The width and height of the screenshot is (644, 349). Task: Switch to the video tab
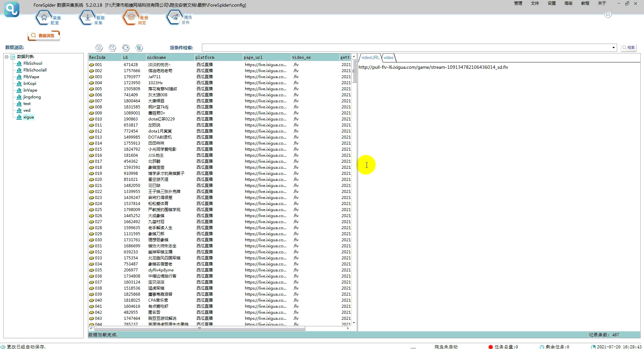click(388, 57)
